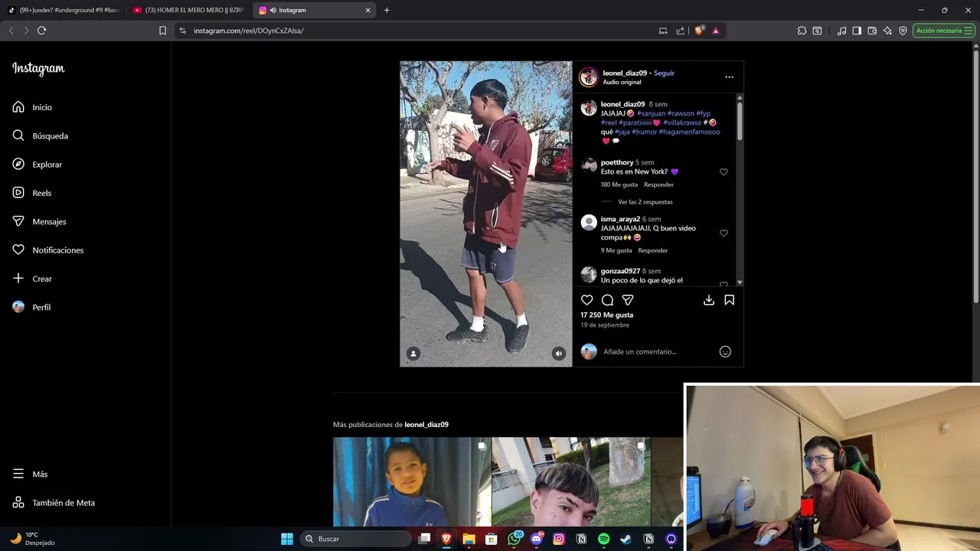
Task: Share this page via share icon
Action: click(x=680, y=31)
